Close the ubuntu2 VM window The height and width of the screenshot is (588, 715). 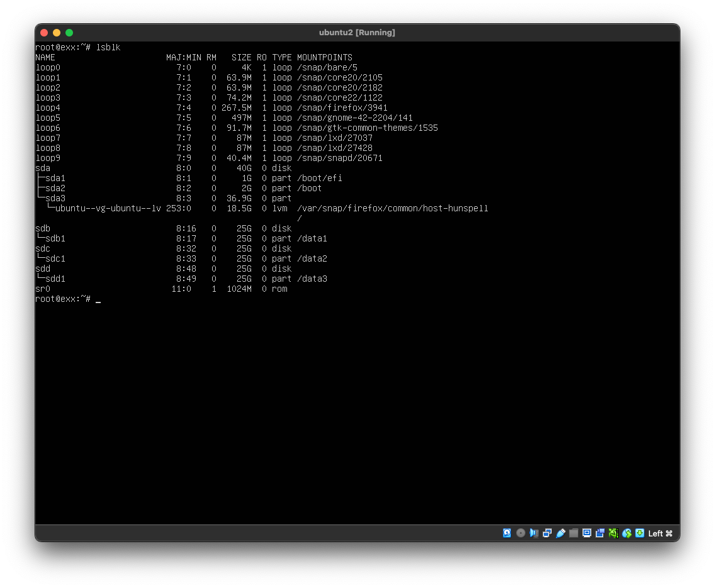coord(44,32)
